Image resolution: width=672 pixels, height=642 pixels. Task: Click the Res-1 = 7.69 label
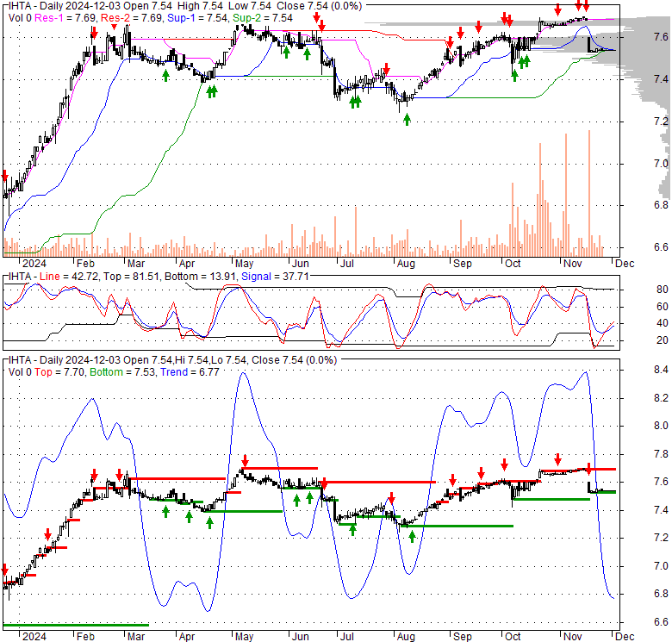65,18
